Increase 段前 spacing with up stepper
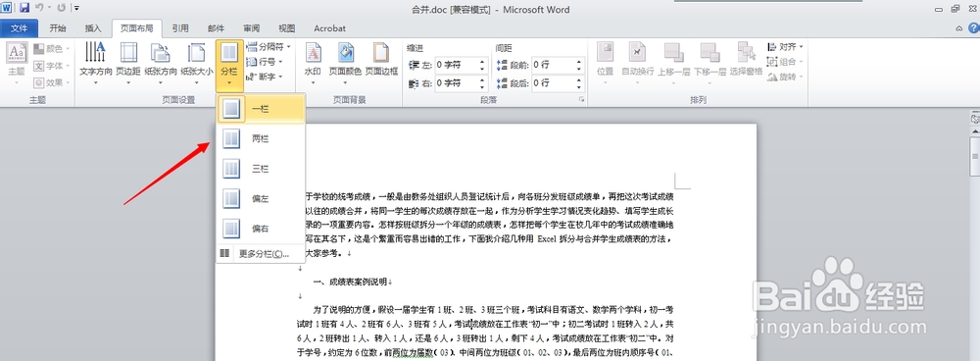 [579, 62]
